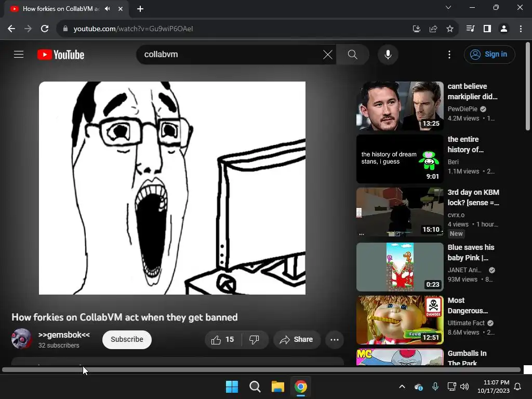Click the Sign in button

click(489, 54)
